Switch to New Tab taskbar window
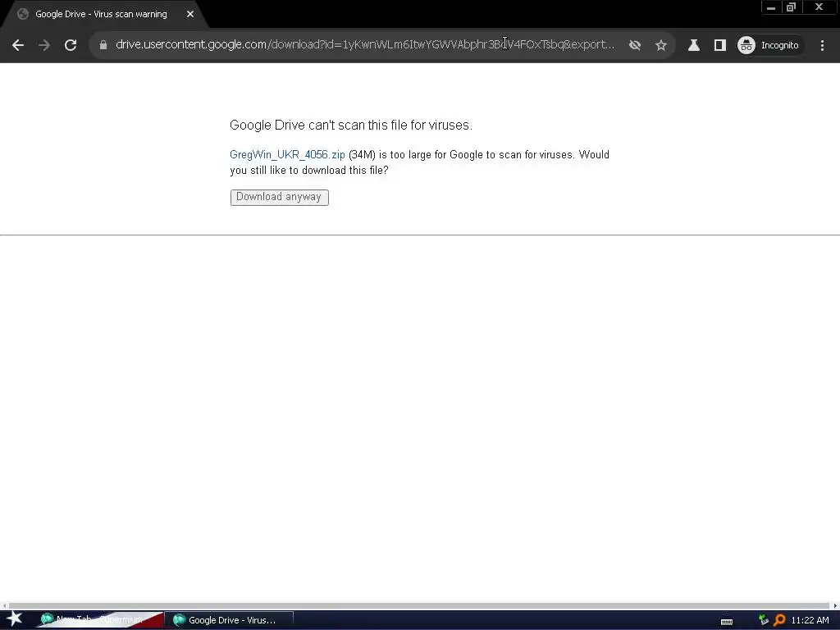 [99, 620]
